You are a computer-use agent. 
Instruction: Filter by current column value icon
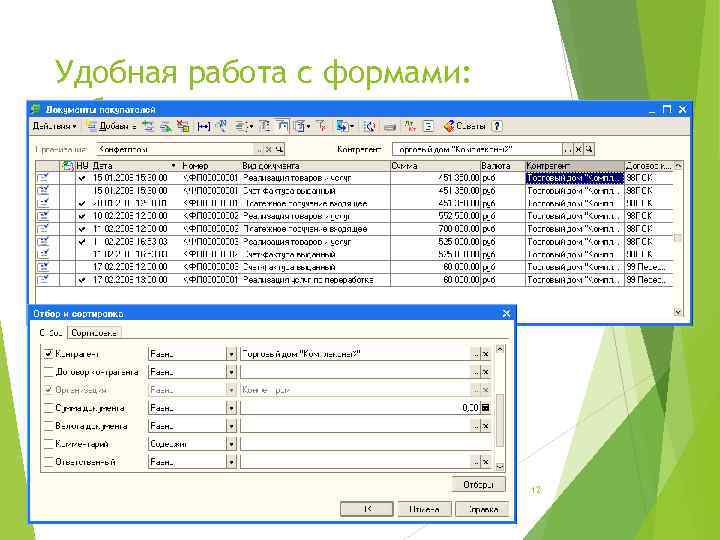pyautogui.click(x=282, y=126)
